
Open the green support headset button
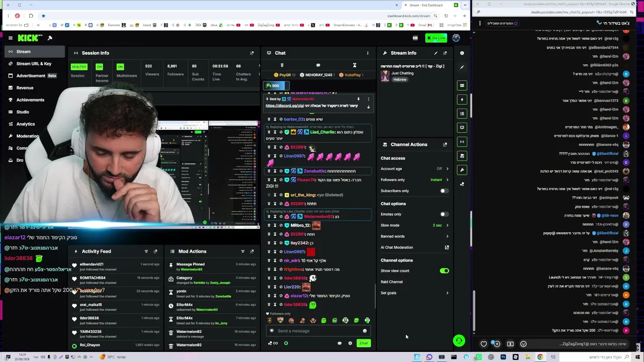459,341
